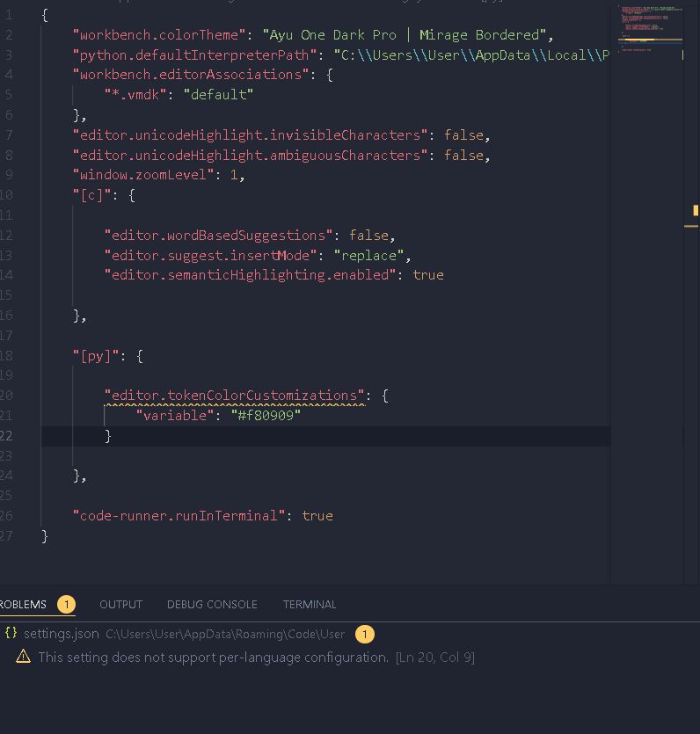Switch to the DEBUG CONSOLE tab

[x=212, y=604]
